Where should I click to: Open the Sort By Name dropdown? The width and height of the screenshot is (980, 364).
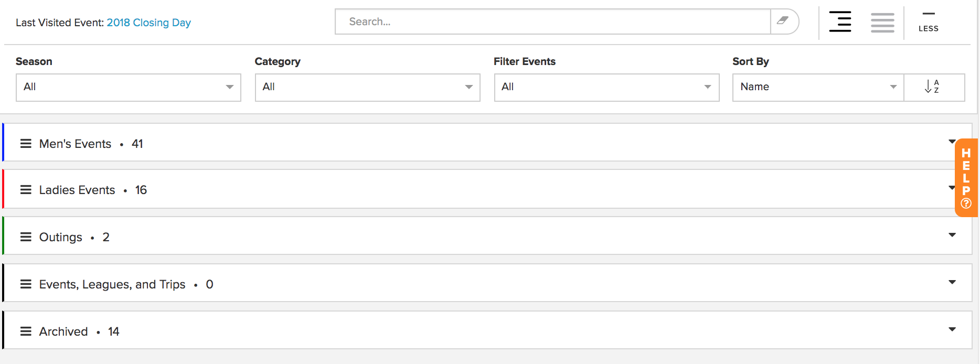[818, 87]
